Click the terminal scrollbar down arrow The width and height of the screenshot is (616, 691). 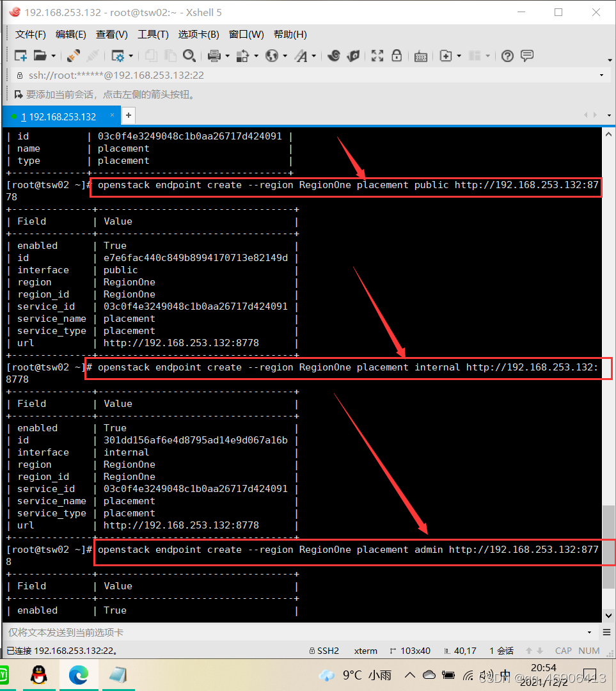(x=608, y=616)
